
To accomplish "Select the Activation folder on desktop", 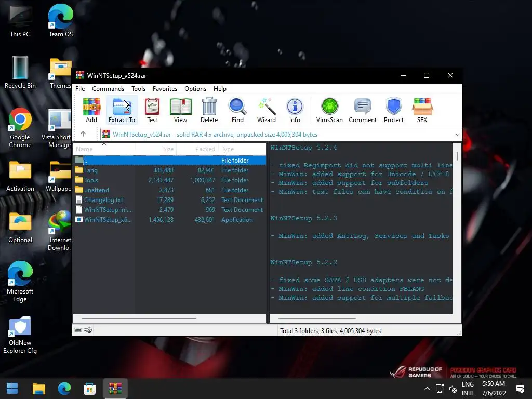I will click(x=20, y=176).
